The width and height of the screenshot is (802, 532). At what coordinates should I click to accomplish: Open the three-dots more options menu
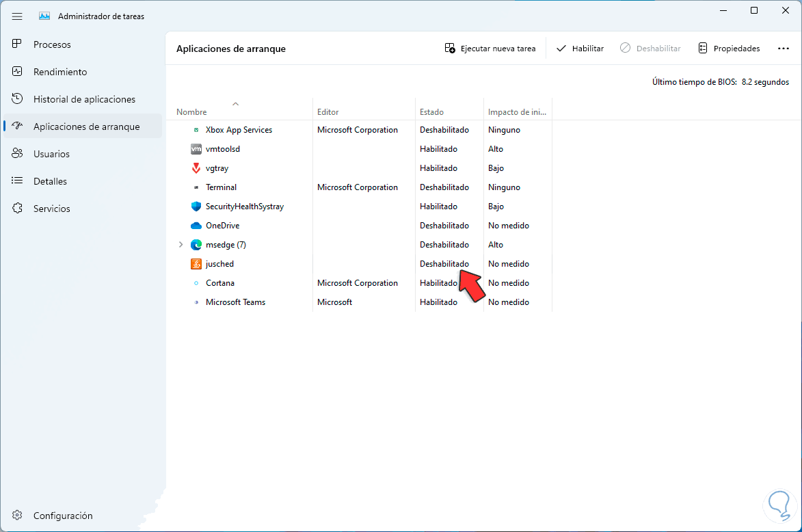point(783,48)
